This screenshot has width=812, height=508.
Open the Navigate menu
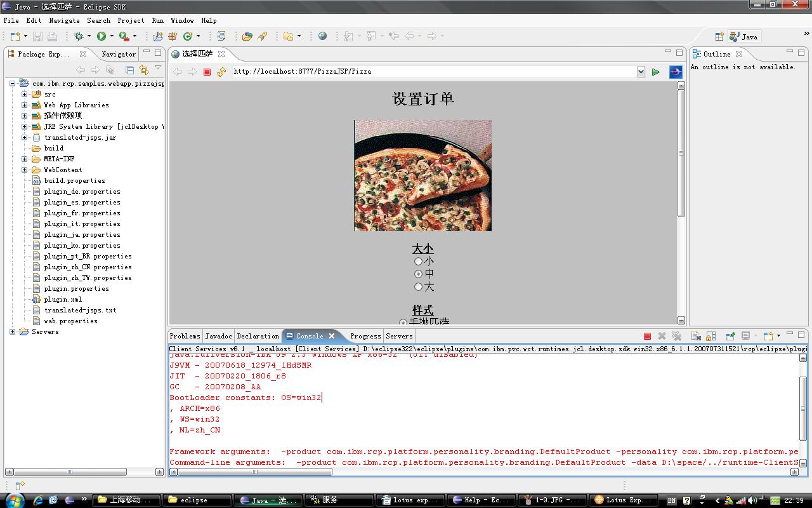pos(64,20)
